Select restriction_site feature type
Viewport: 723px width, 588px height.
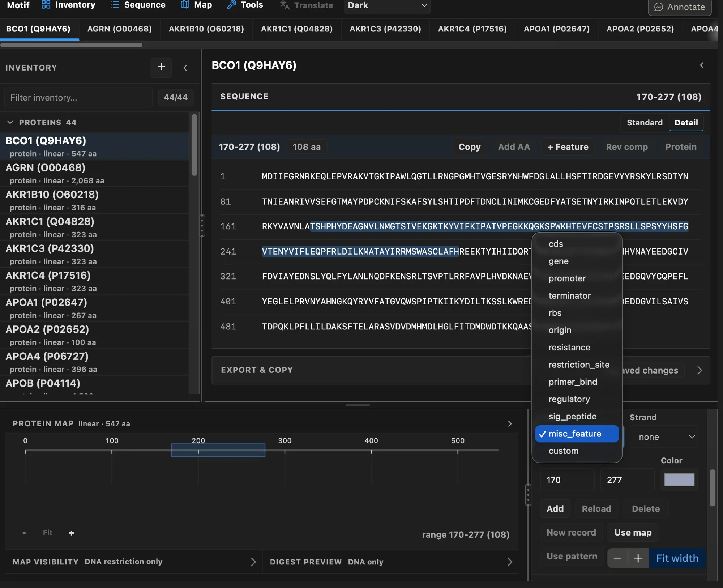577,365
